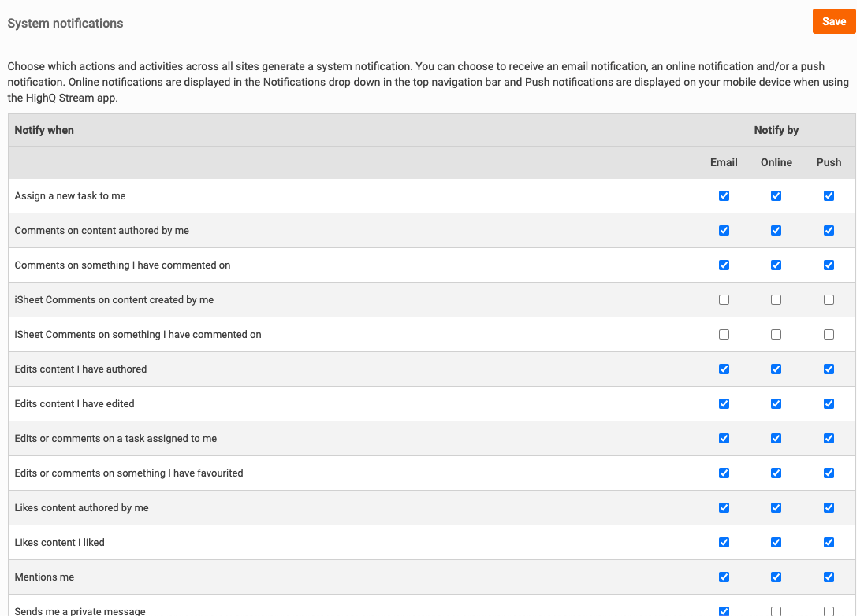The height and width of the screenshot is (616, 864).
Task: Enable Push for iSheet Comments on something I commented on
Action: coord(829,335)
